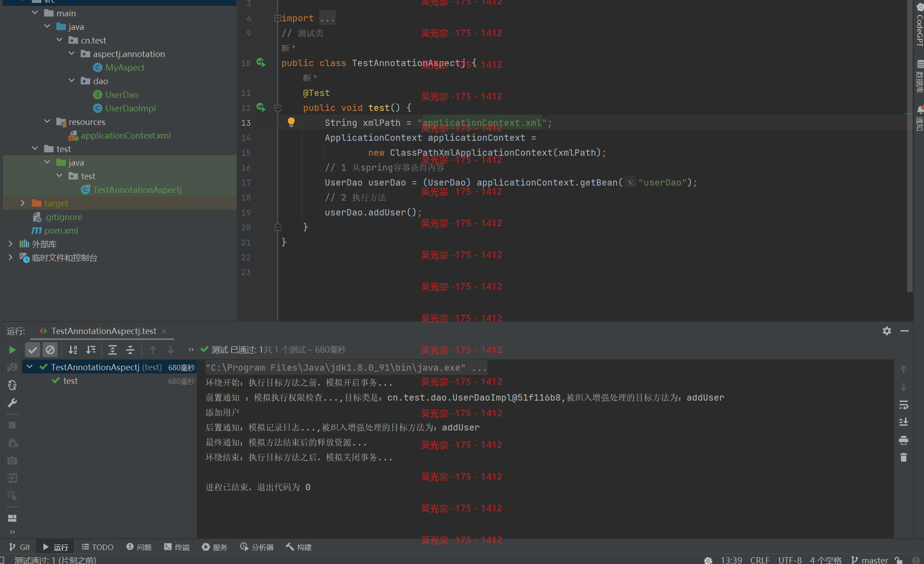Close the TestAnnotationAspectj.test run tab
The image size is (924, 564).
(x=164, y=331)
